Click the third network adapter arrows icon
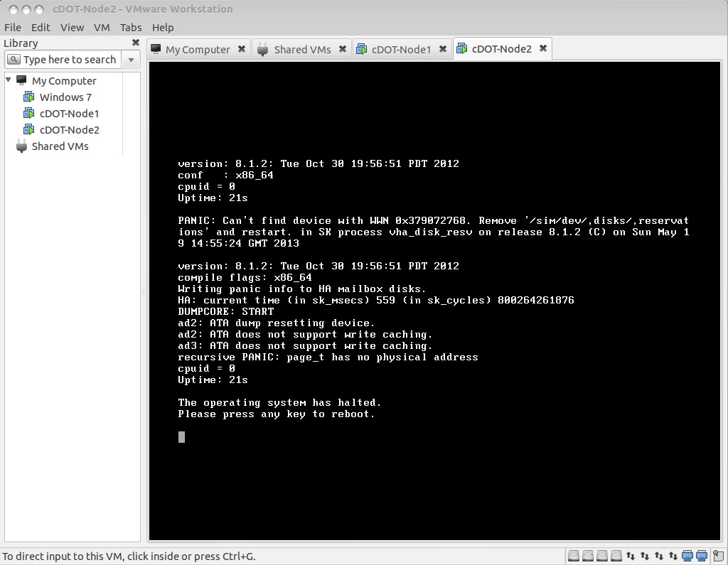The height and width of the screenshot is (565, 728). [659, 555]
